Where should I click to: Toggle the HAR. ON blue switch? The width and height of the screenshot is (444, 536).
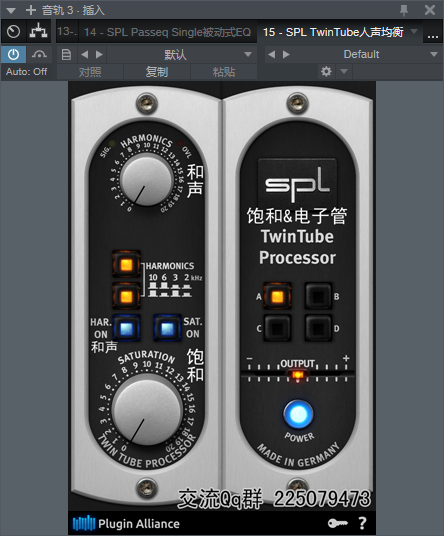126,328
